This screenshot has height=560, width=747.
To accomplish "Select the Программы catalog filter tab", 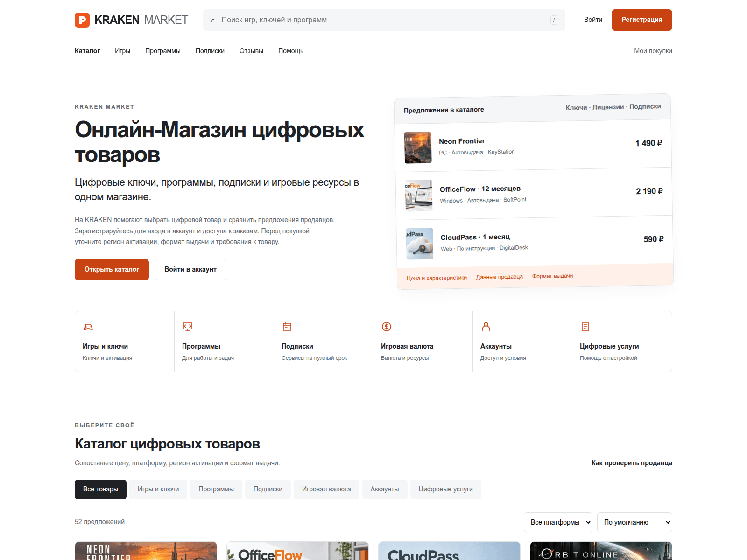I will click(216, 490).
